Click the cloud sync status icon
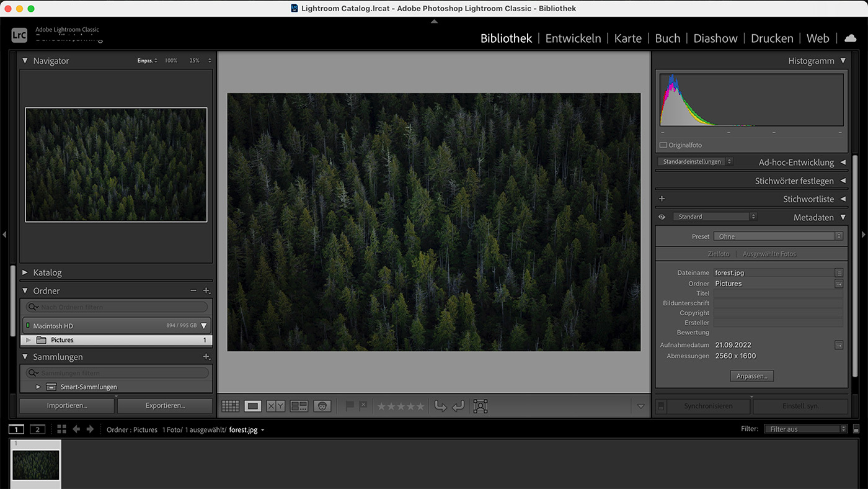The image size is (868, 489). point(850,38)
